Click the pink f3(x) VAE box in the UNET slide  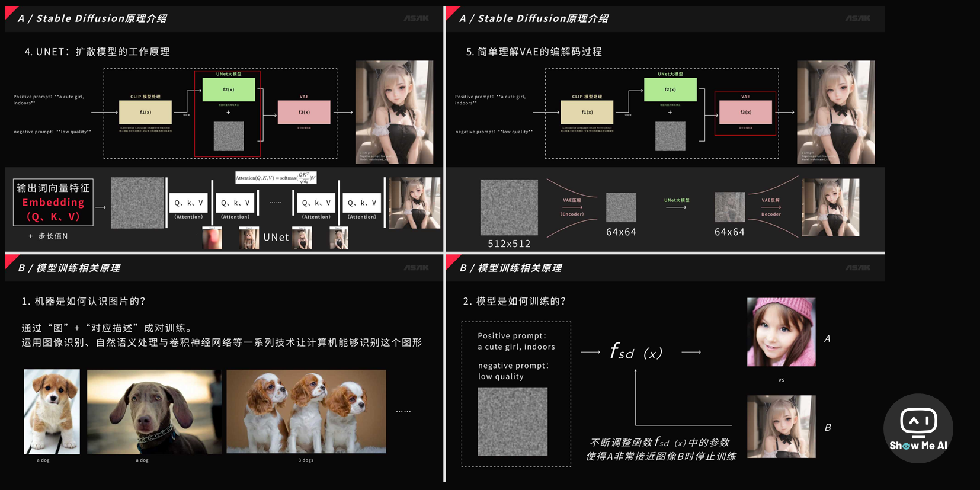click(x=304, y=112)
